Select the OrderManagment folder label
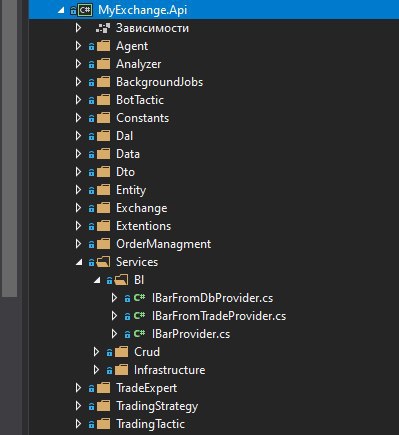Image resolution: width=399 pixels, height=435 pixels. [x=164, y=244]
